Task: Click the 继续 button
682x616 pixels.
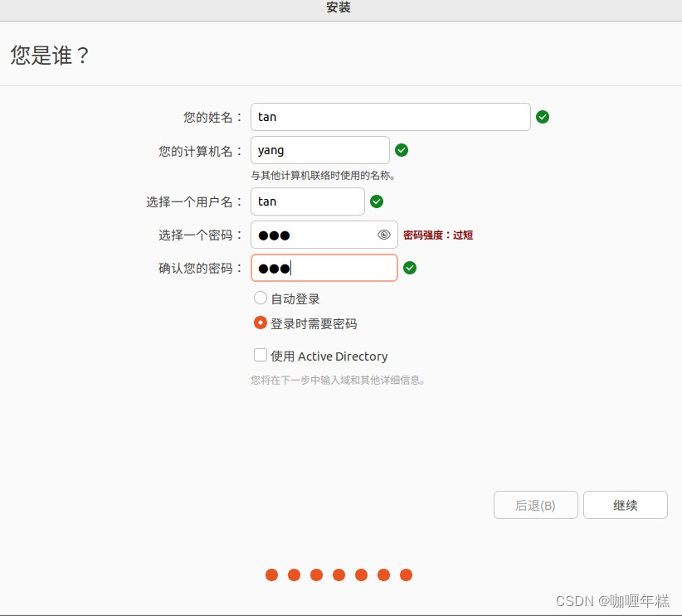Action: click(625, 505)
